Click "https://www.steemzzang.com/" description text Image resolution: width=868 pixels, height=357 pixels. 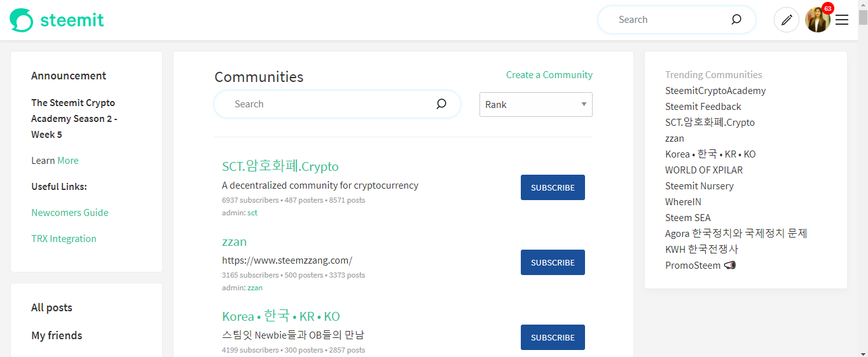point(287,260)
